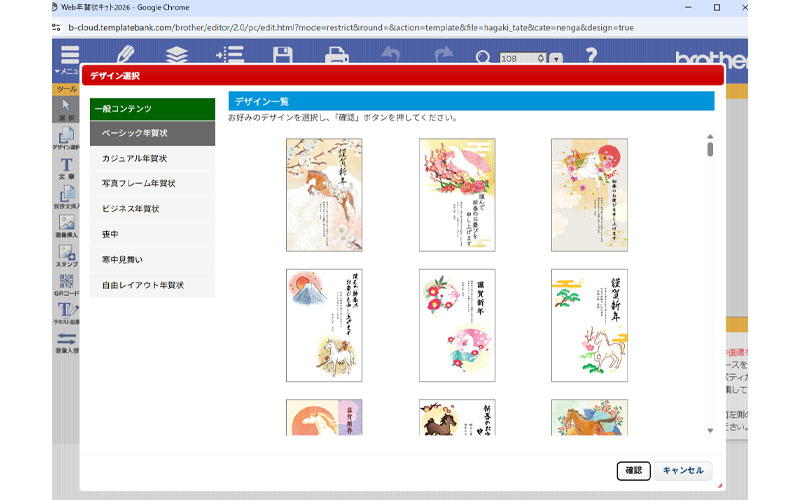Click the question mark help icon

(591, 54)
